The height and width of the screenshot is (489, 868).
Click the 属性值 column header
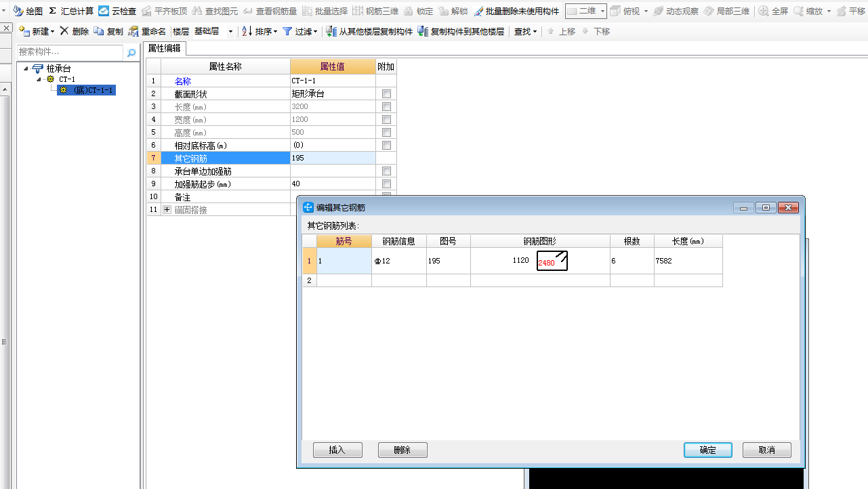pos(333,66)
